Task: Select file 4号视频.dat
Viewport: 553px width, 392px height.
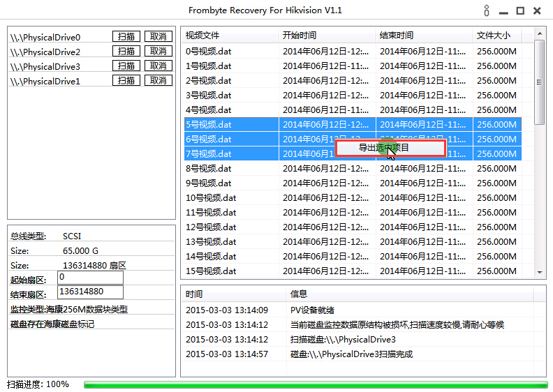Action: (209, 110)
